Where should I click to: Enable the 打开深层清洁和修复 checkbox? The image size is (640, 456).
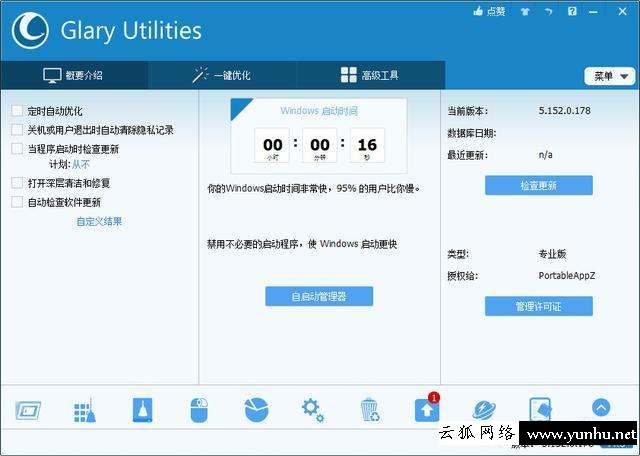(17, 182)
